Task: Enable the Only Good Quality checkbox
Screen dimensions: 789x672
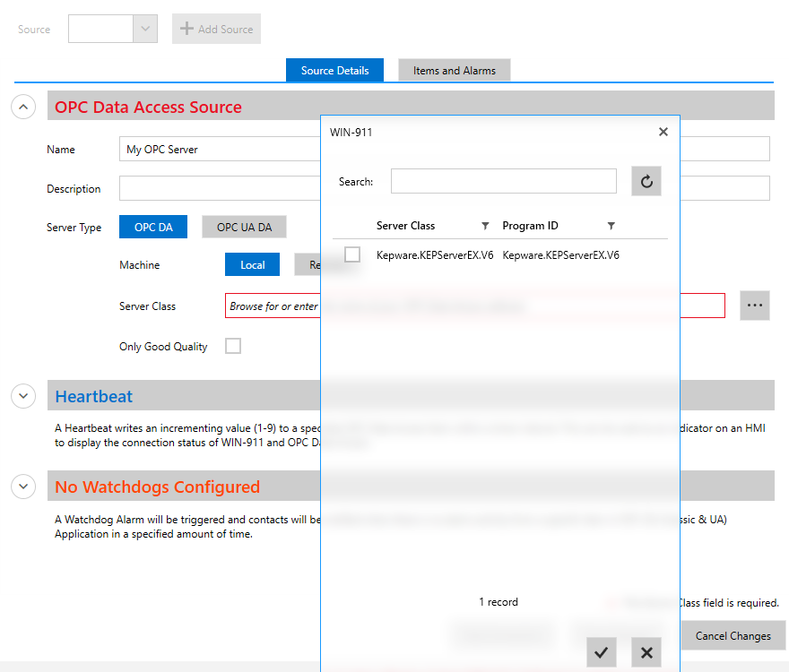Action: (x=233, y=346)
